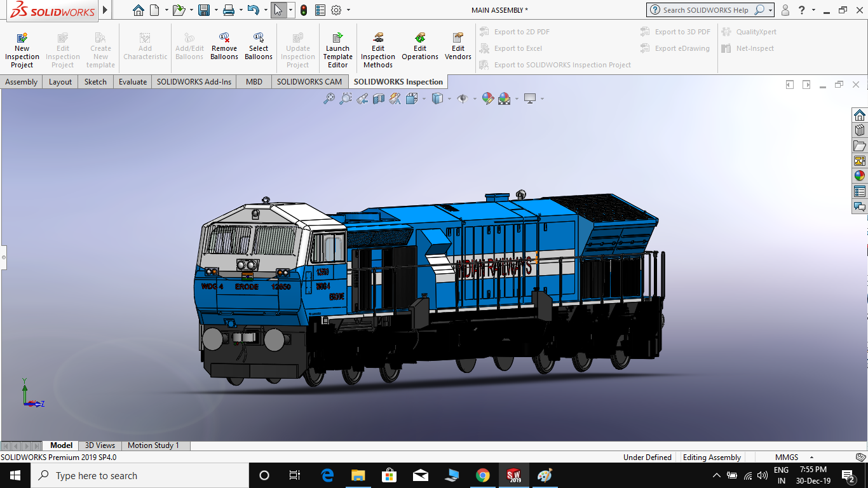Open the Help question mark menu
Viewport: 868px width, 488px height.
[x=803, y=10]
